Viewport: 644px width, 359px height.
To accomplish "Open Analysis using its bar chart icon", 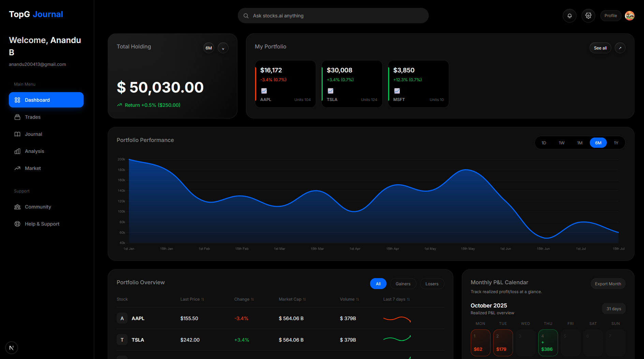I will [x=18, y=151].
